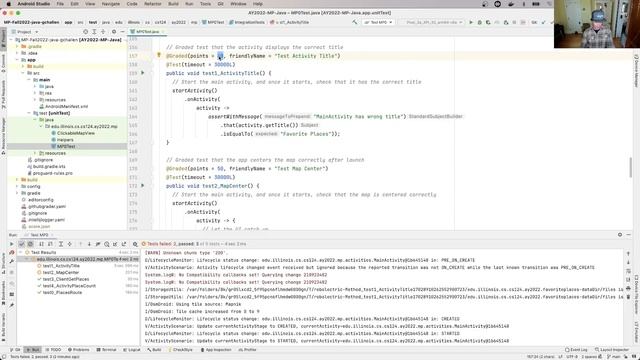Click the hammer Make Project icon
Viewport: 640px width, 360px height.
pyautogui.click(x=354, y=22)
